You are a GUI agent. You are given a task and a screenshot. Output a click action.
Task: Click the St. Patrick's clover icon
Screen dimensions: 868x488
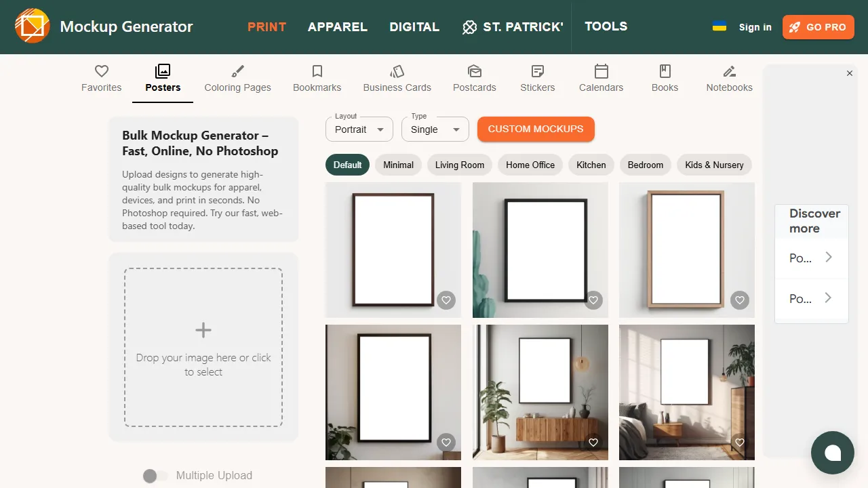coord(469,27)
